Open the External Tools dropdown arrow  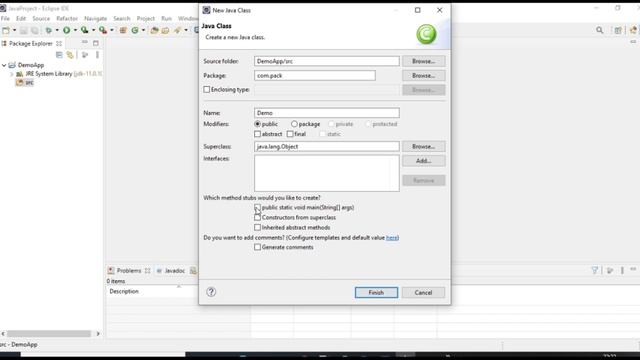[x=112, y=30]
